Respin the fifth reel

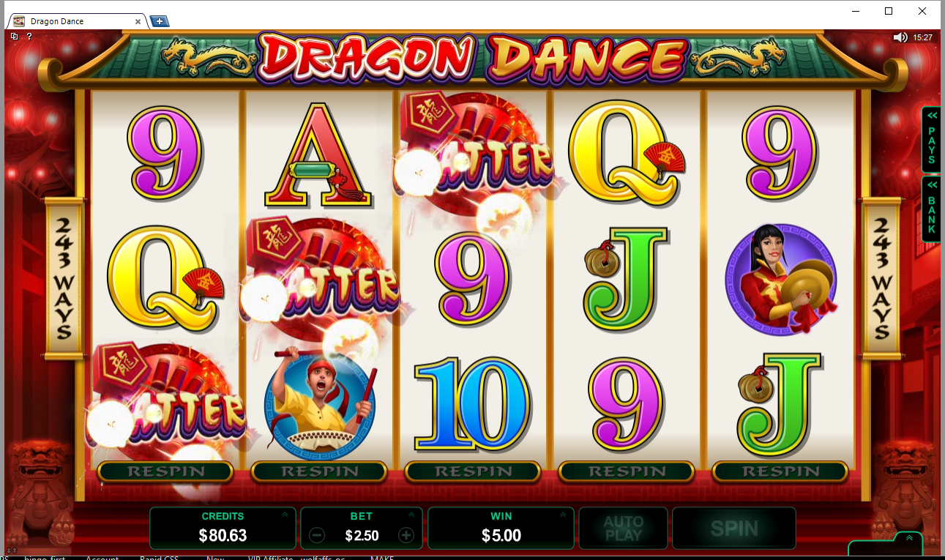coord(780,471)
